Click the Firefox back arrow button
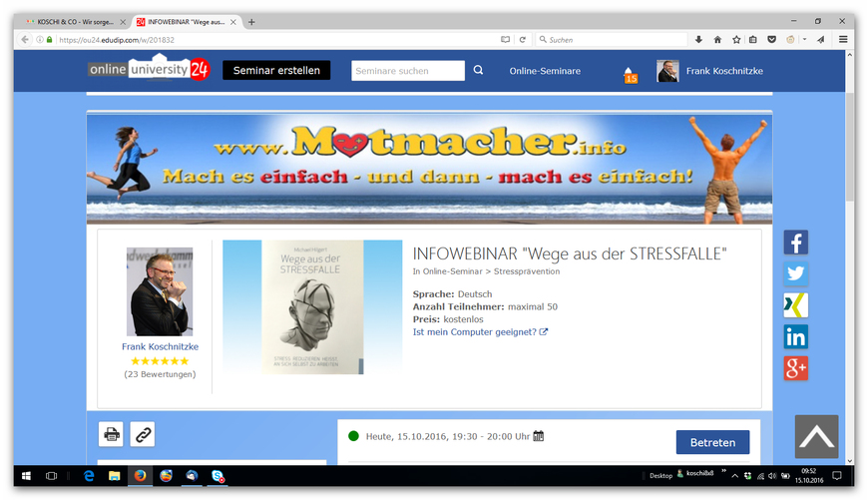This screenshot has height=500, width=868. pos(24,39)
